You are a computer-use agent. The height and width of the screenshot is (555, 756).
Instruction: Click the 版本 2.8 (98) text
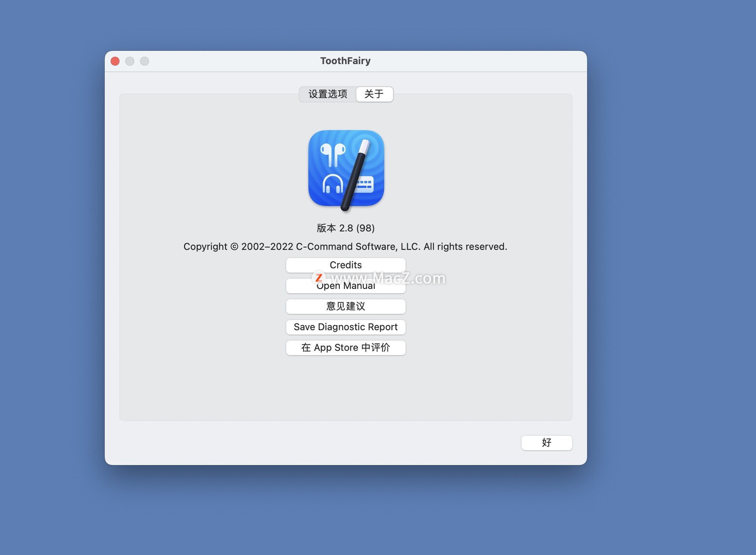click(x=346, y=228)
